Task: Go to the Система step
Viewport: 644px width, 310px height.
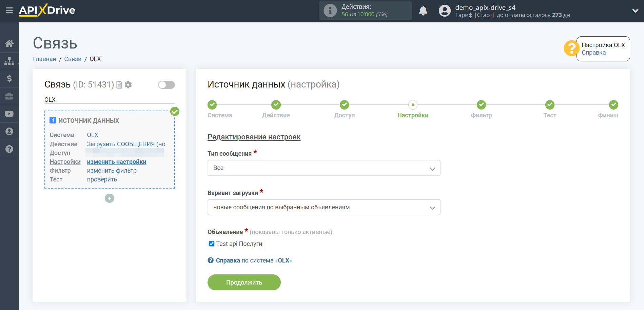Action: pos(212,105)
